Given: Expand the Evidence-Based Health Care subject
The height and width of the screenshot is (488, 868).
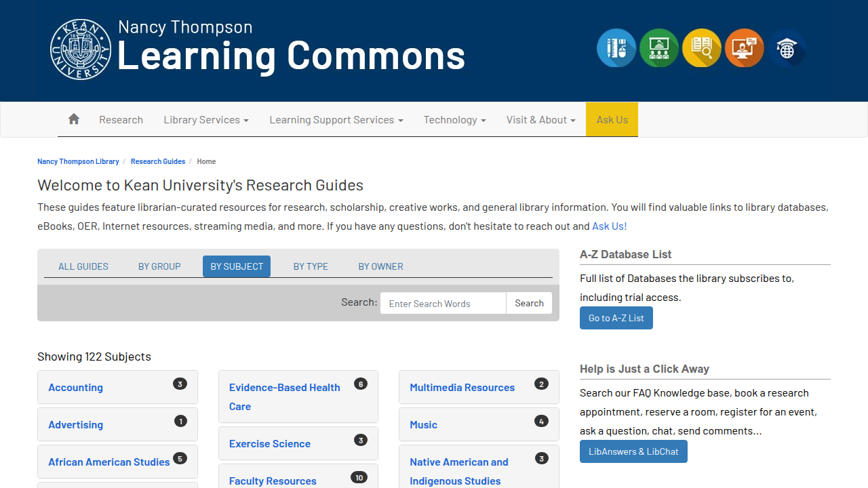Looking at the screenshot, I should tap(298, 396).
